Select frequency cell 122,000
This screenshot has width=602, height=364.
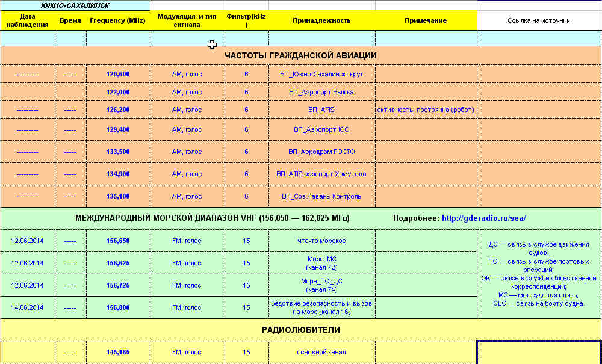click(118, 92)
